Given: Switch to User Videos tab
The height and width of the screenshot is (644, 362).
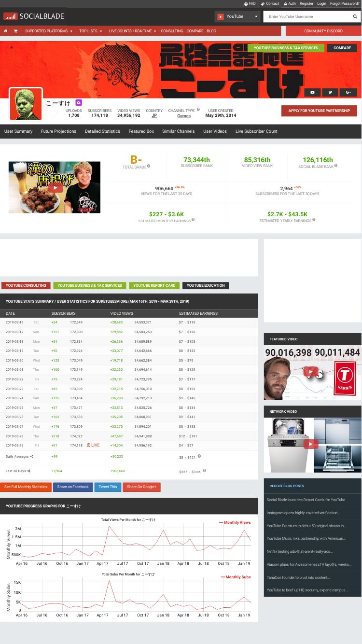Looking at the screenshot, I should click(215, 131).
